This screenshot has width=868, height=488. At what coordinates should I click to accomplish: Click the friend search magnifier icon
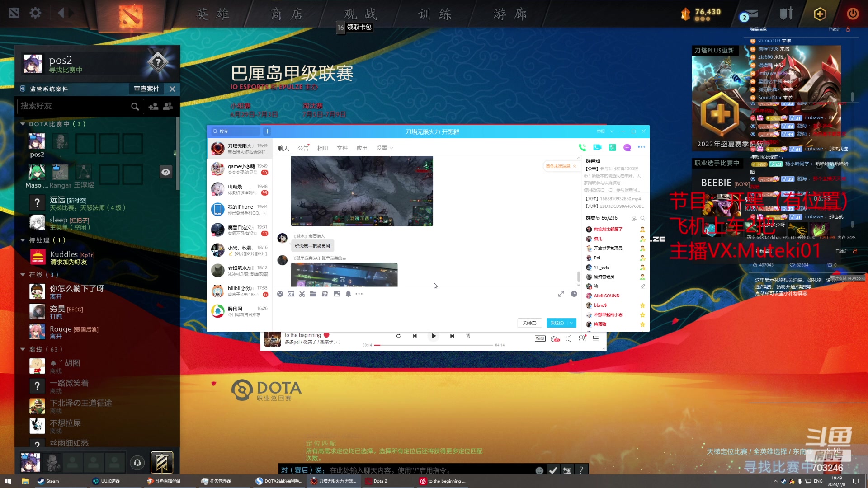coord(135,107)
